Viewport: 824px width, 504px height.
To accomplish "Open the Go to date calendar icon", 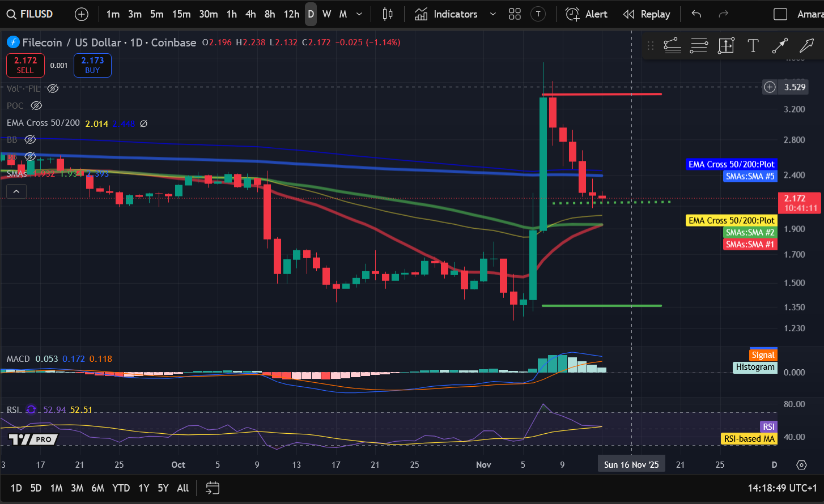I will coord(213,488).
